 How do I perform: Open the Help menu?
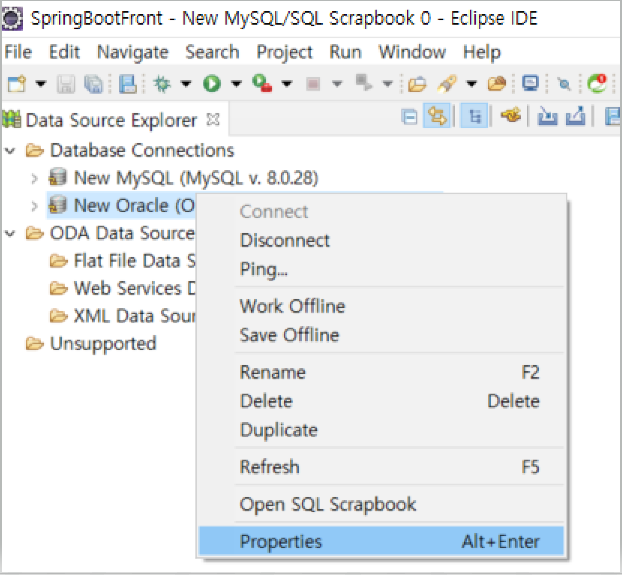tap(482, 52)
